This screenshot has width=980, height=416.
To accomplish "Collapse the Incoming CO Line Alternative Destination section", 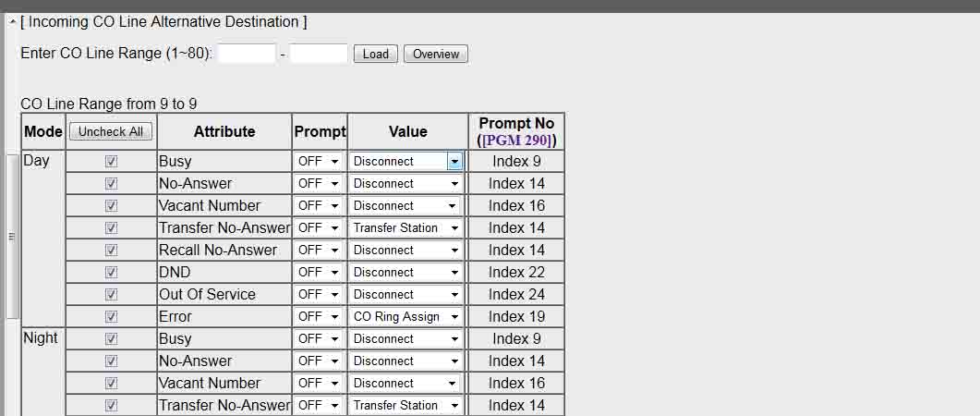I will (x=13, y=21).
